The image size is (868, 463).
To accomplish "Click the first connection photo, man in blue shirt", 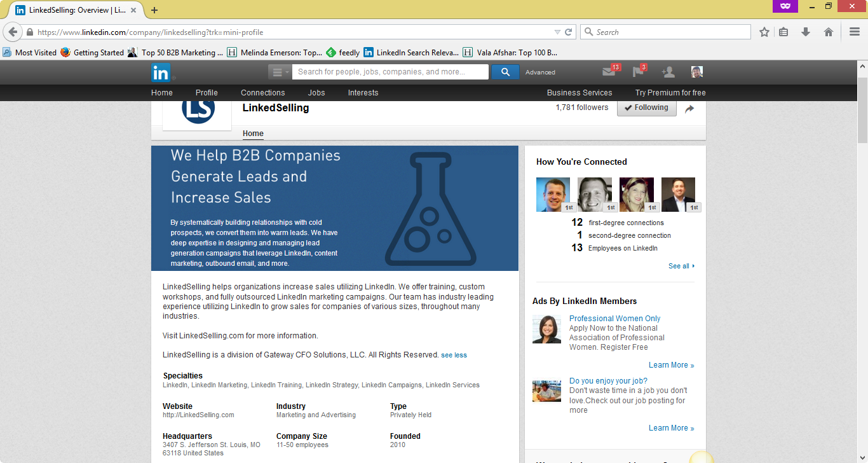I will tap(553, 195).
